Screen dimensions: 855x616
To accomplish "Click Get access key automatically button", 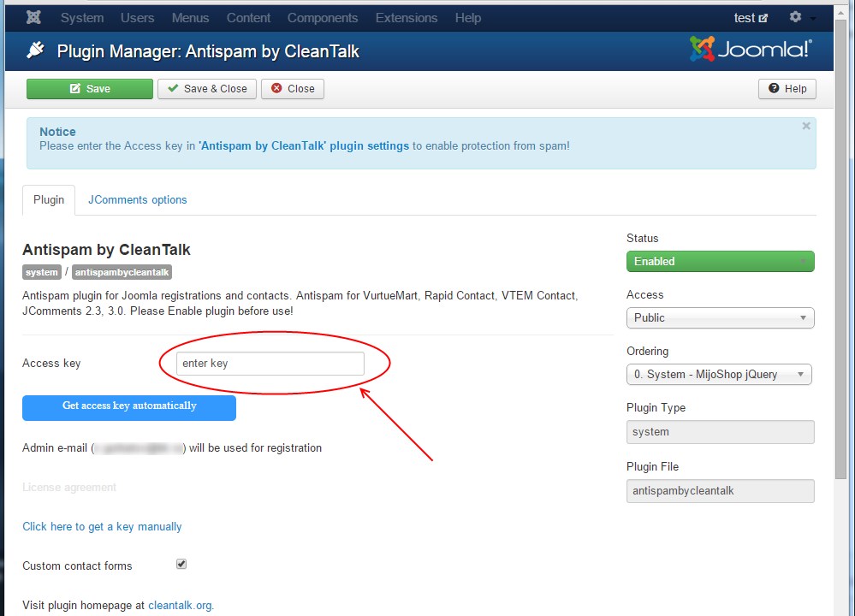I will click(x=129, y=407).
